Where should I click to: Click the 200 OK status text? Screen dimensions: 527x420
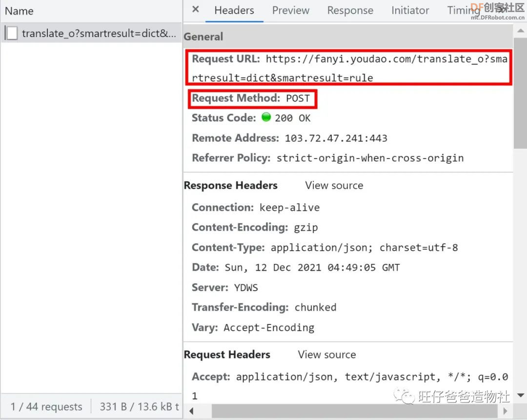[292, 118]
